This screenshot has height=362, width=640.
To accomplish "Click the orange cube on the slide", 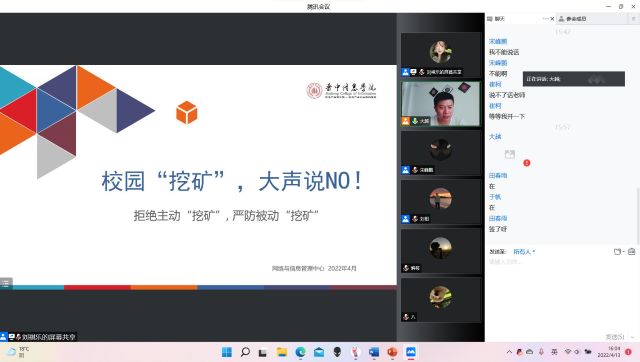I will [187, 112].
